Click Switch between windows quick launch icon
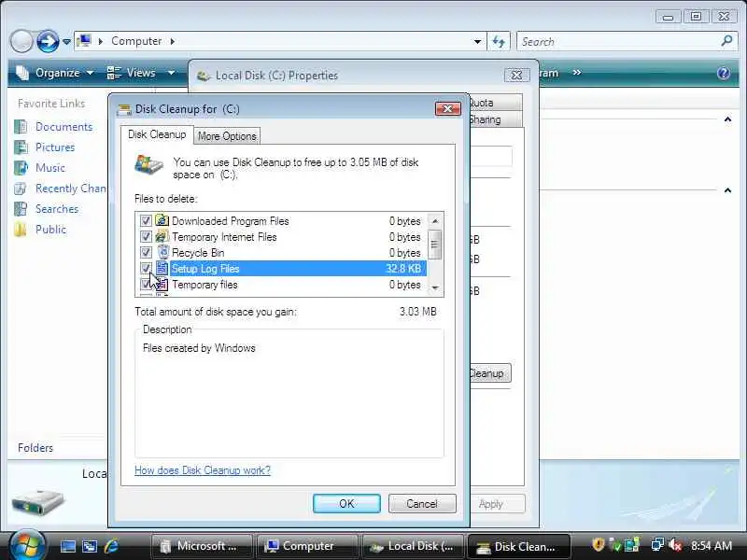This screenshot has height=560, width=747. point(90,546)
